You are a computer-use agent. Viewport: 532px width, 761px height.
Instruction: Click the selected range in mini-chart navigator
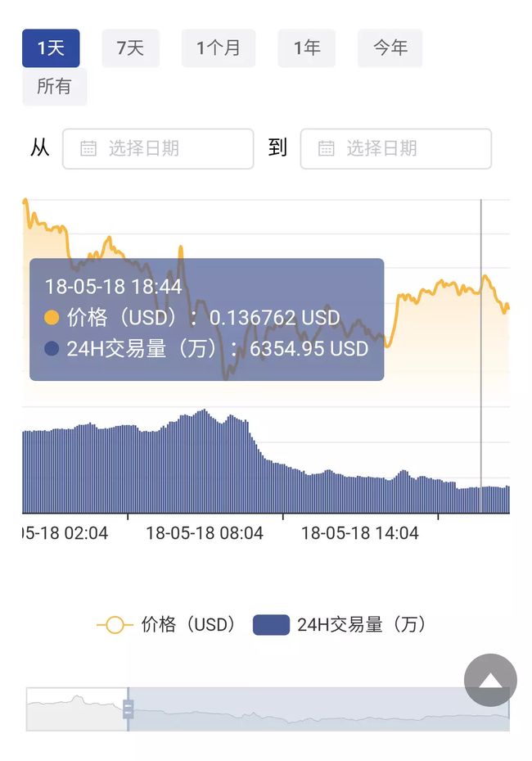pos(318,709)
